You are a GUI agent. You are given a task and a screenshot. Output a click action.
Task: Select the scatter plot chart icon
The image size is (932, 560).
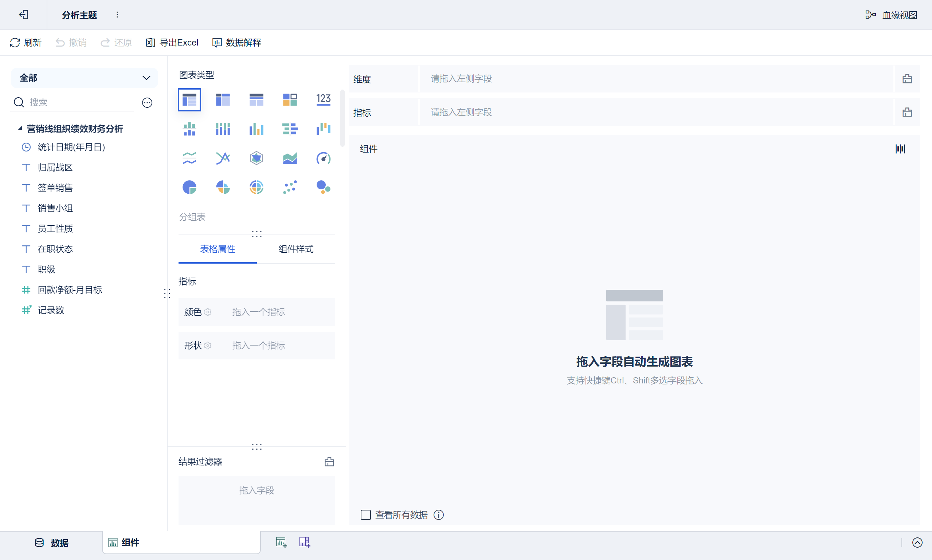(290, 187)
